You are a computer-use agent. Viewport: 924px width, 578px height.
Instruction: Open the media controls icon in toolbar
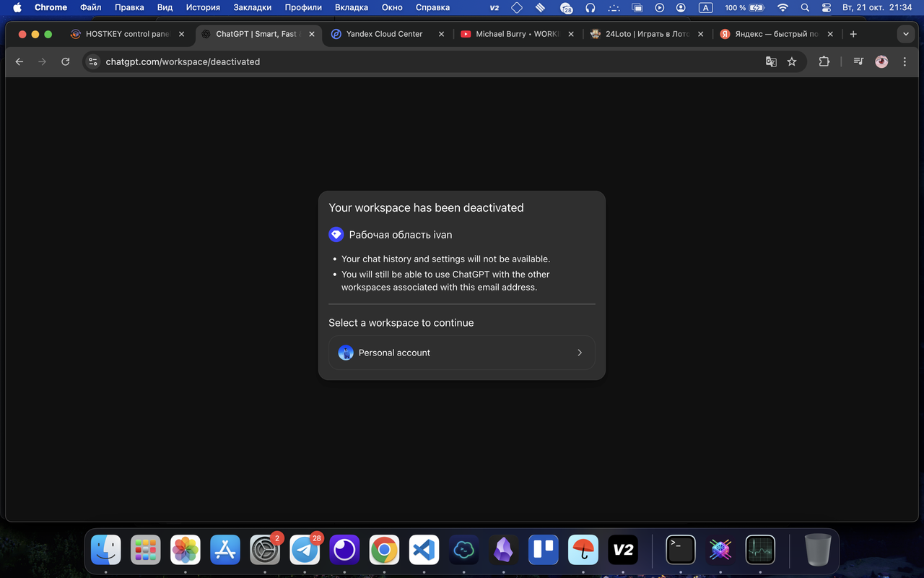pyautogui.click(x=858, y=61)
